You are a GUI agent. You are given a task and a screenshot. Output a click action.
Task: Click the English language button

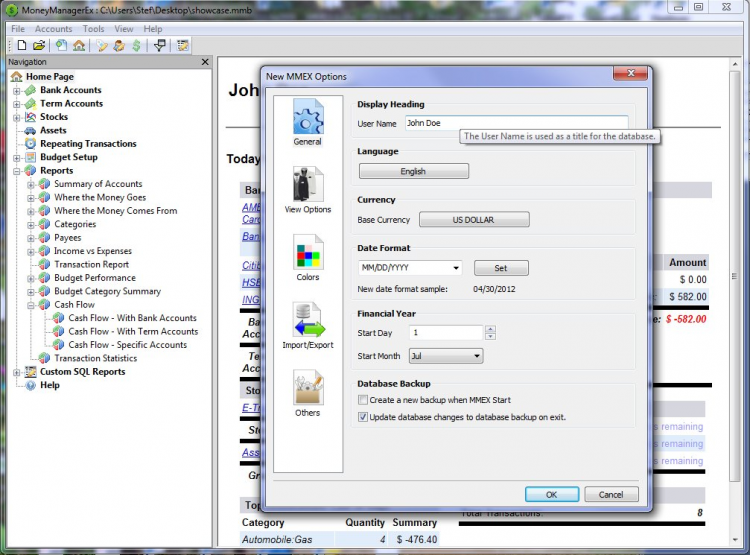(x=414, y=171)
